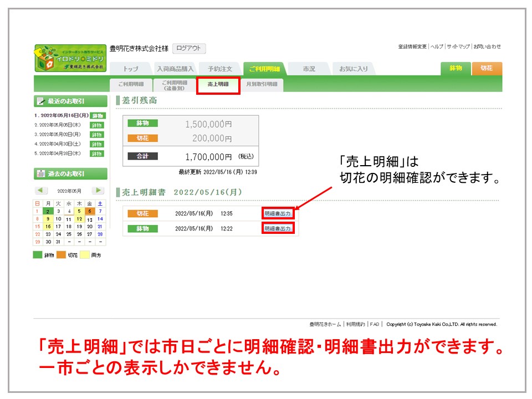
Task: Click the 最近のお取引 header icon
Action: click(x=40, y=101)
